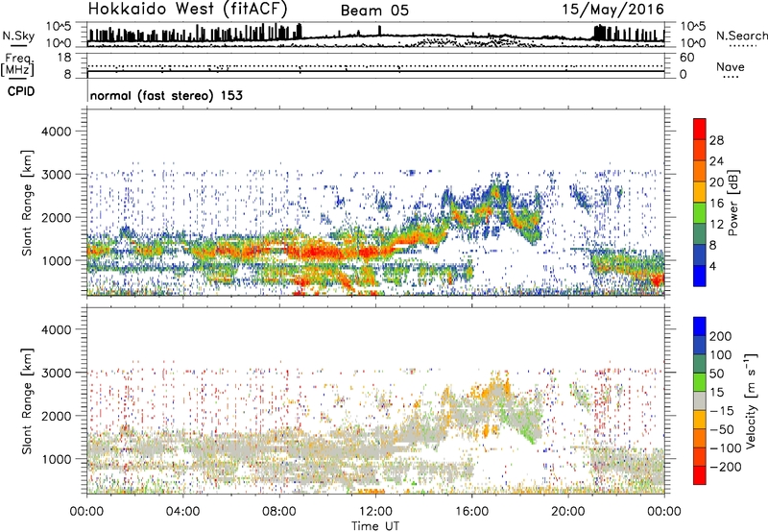Click the '3000' tick of power panel
This screenshot has height=532, width=768.
click(56, 175)
